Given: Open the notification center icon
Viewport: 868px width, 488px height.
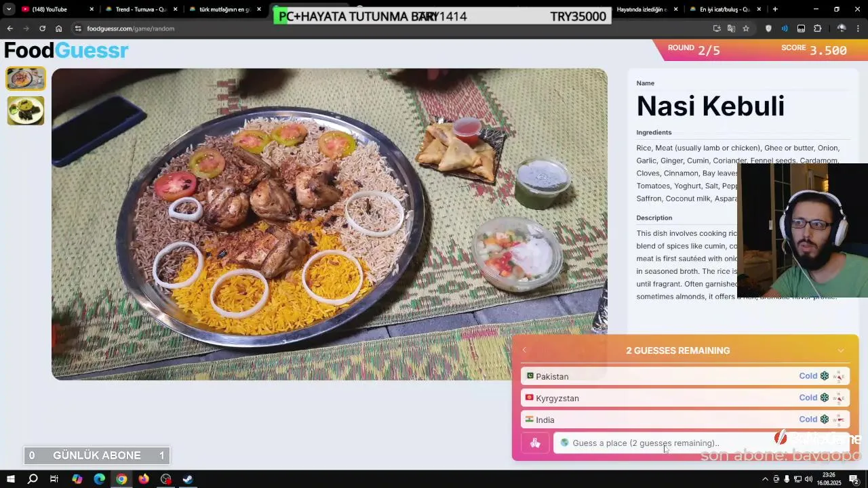Looking at the screenshot, I should (854, 479).
